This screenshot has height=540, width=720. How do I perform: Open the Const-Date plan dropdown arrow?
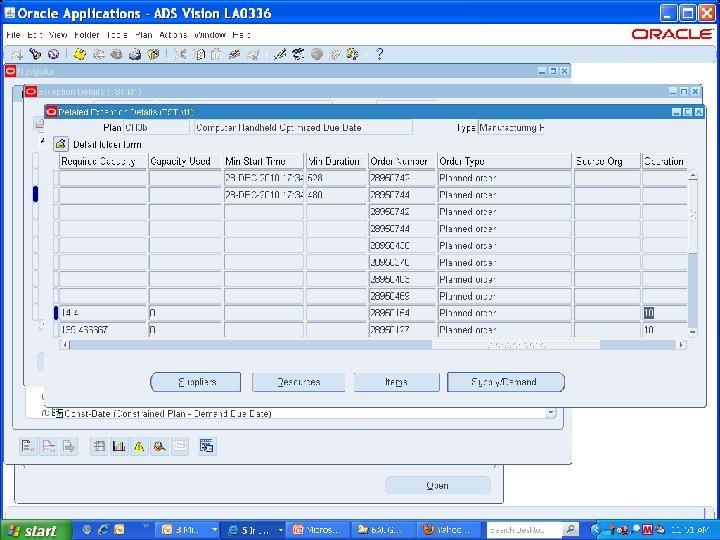pos(551,413)
